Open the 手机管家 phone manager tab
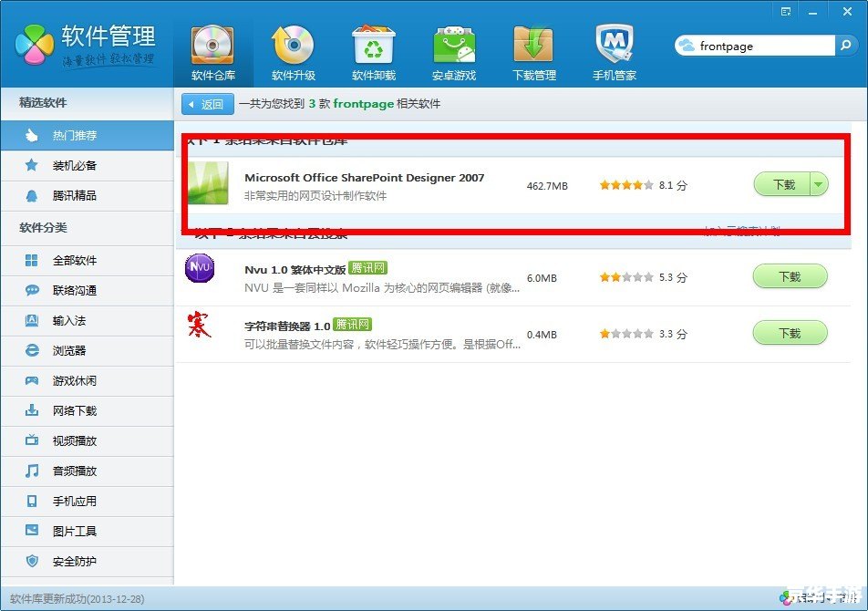Image resolution: width=868 pixels, height=611 pixels. point(614,53)
